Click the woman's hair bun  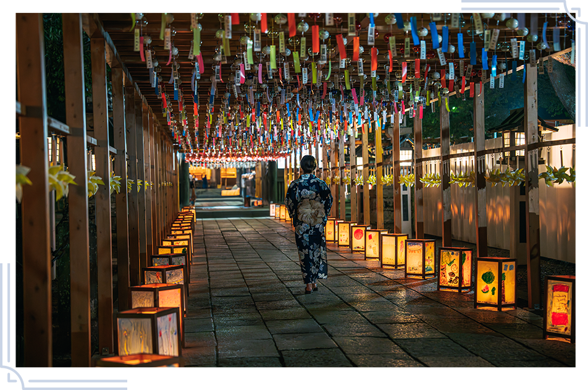pyautogui.click(x=308, y=163)
